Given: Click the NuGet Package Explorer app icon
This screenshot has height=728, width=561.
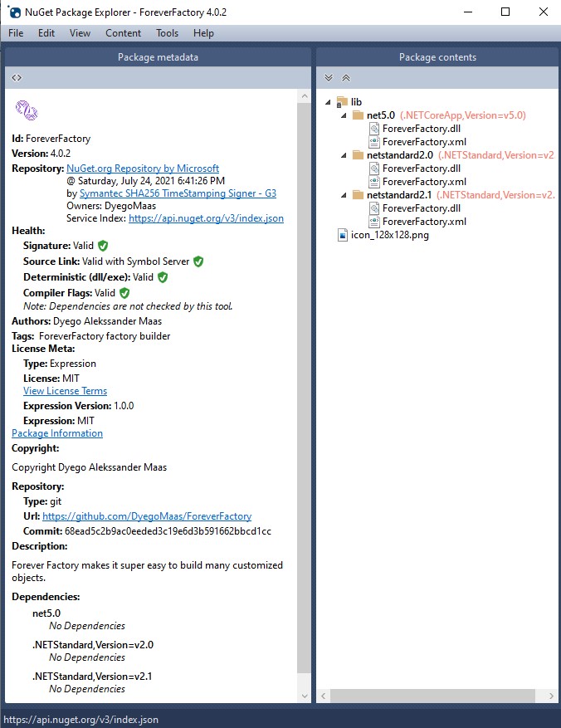Looking at the screenshot, I should pyautogui.click(x=14, y=12).
